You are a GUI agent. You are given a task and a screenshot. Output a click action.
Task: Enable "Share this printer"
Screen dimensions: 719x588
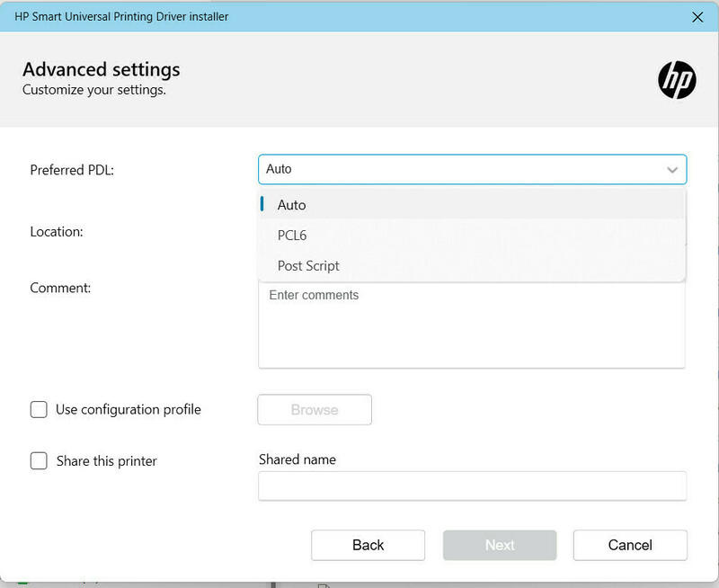pos(39,460)
